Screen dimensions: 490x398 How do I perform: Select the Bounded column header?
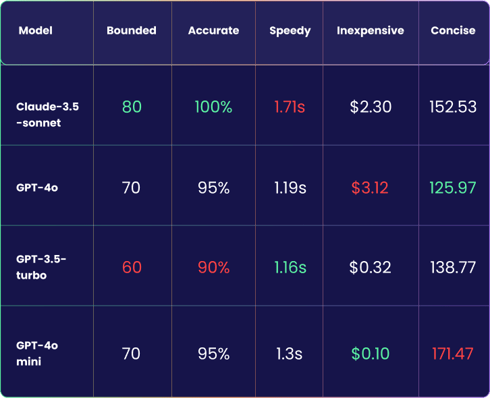(x=132, y=31)
